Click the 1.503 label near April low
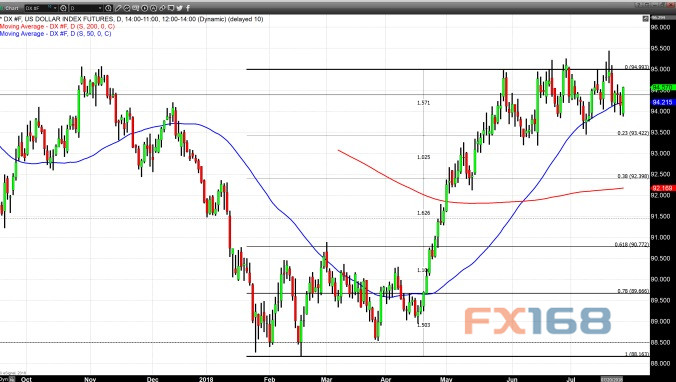This screenshot has height=382, width=676. [x=423, y=325]
